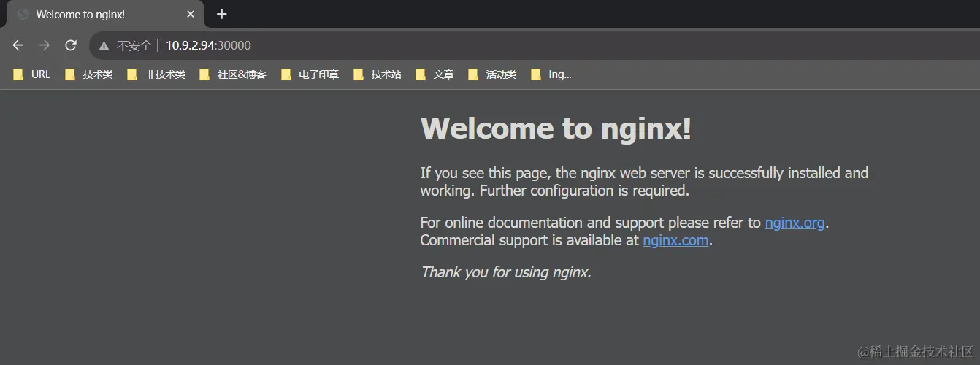Image resolution: width=980 pixels, height=365 pixels.
Task: Open the Ing... bookmarks folder
Action: coord(551,74)
